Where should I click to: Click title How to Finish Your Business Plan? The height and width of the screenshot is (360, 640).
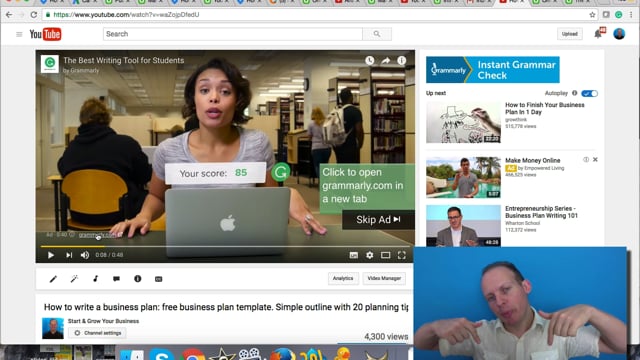pyautogui.click(x=545, y=109)
